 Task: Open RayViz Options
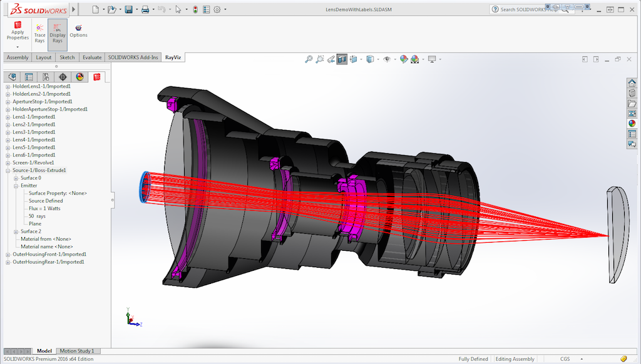(78, 31)
